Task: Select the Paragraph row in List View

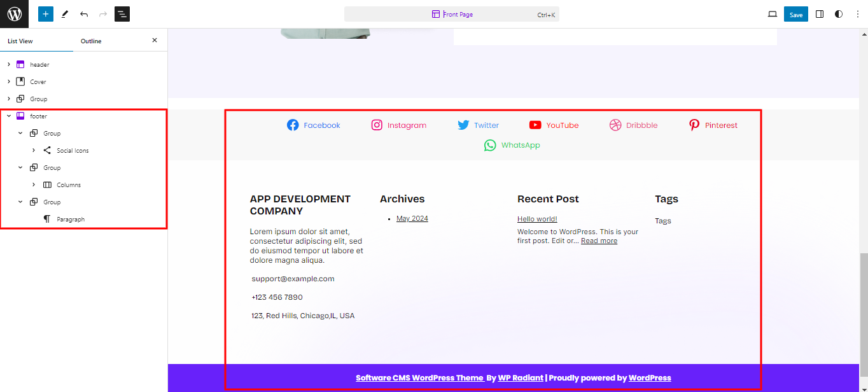Action: (83, 219)
